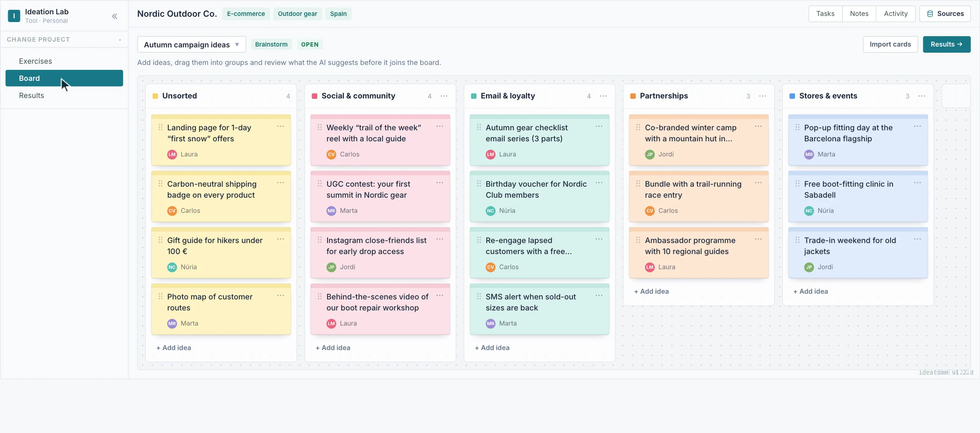Click the Brainstorm type badge
The image size is (980, 433).
(271, 45)
